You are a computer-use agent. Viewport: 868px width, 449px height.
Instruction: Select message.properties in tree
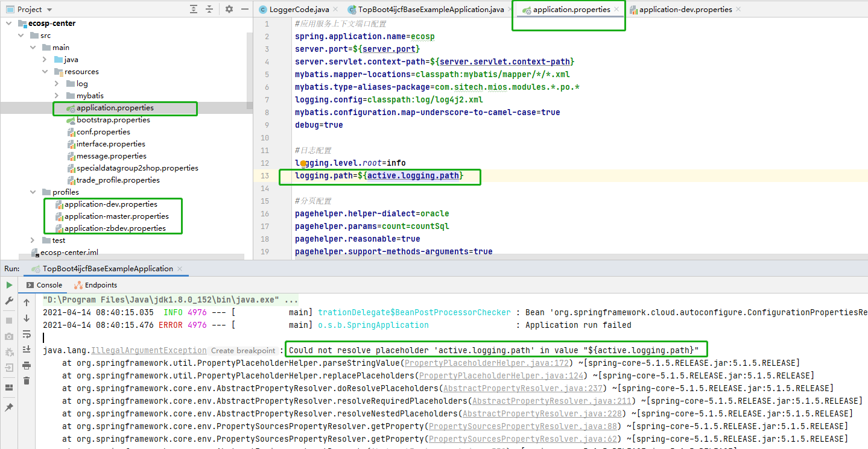click(111, 156)
